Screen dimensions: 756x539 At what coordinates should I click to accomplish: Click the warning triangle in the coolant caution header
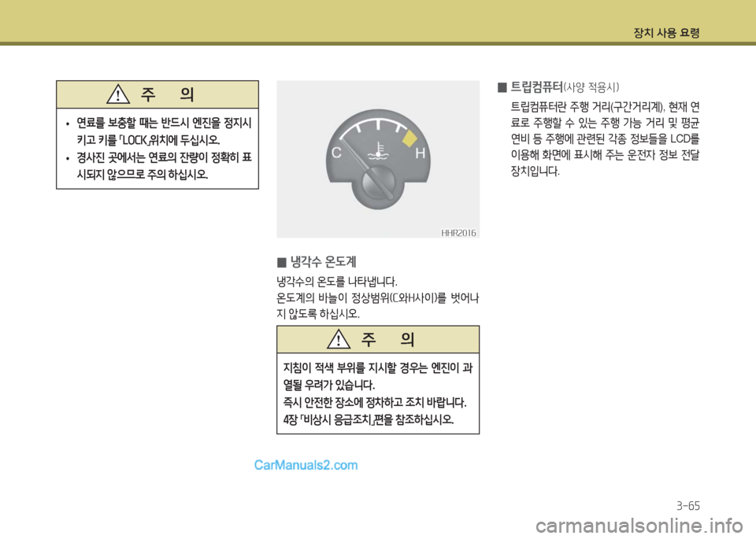[x=339, y=339]
